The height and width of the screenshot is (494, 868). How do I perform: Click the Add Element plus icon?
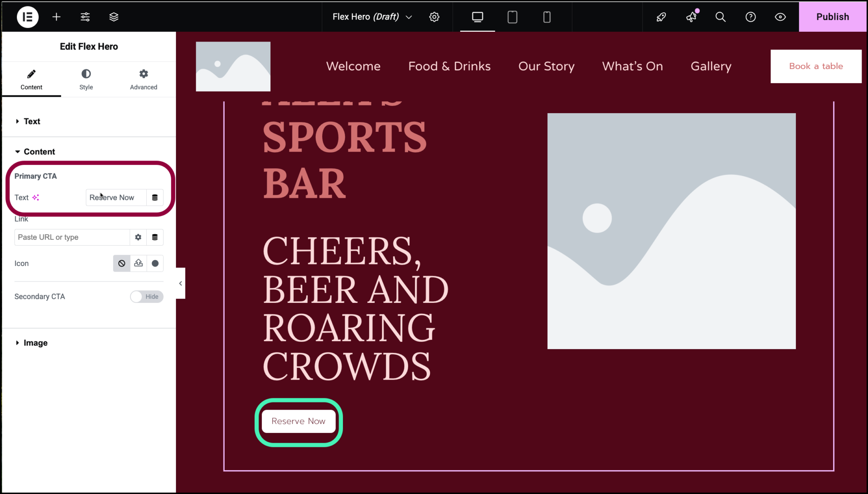tap(56, 17)
